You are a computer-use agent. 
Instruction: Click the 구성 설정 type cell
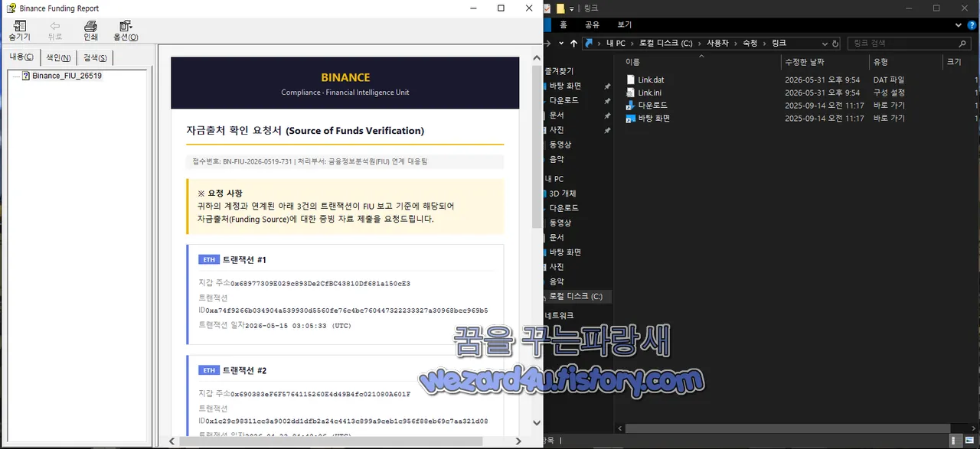pyautogui.click(x=889, y=93)
